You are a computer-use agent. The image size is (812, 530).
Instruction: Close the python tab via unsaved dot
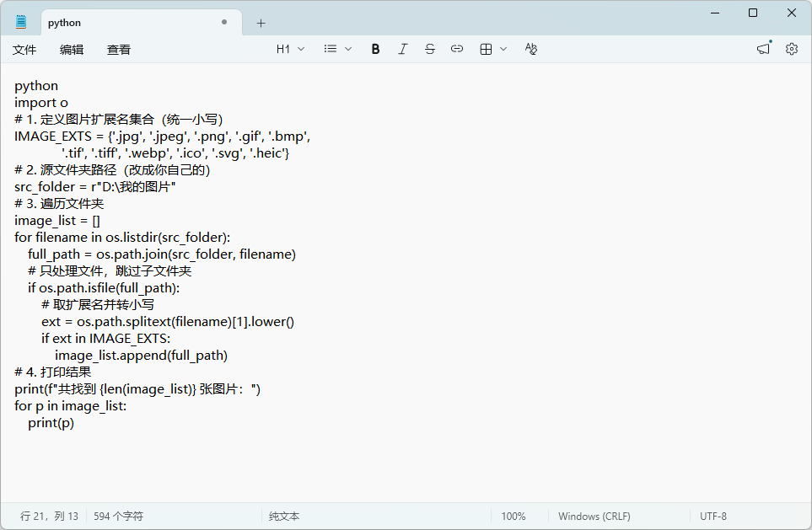pos(224,22)
